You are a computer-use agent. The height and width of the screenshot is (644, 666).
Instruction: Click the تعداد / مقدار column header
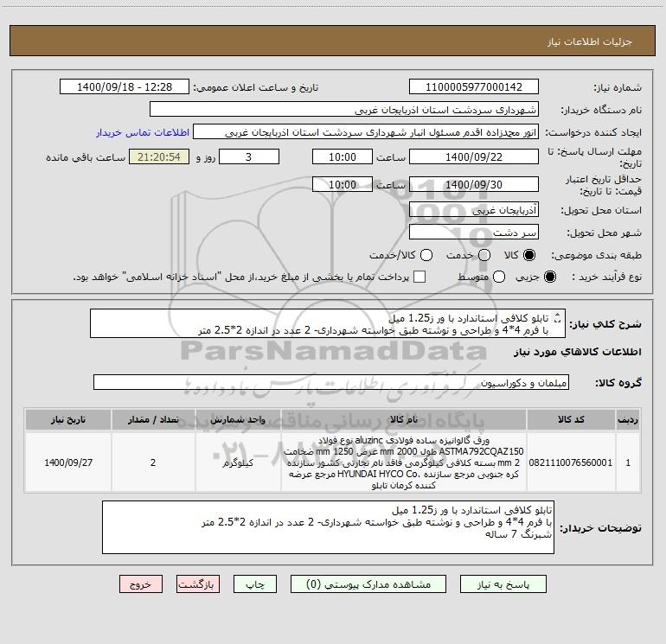point(153,420)
